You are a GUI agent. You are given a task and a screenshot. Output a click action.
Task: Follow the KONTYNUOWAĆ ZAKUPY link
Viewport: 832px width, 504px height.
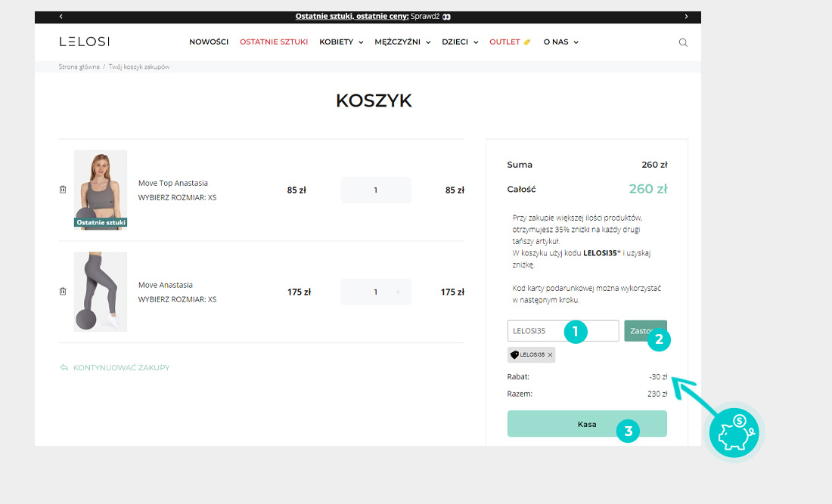(x=115, y=367)
